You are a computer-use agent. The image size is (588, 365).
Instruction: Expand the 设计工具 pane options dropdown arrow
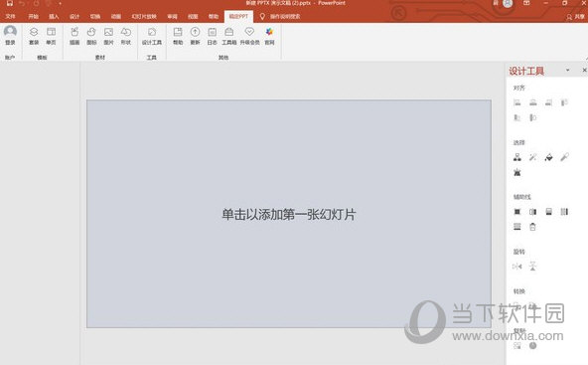click(x=568, y=70)
